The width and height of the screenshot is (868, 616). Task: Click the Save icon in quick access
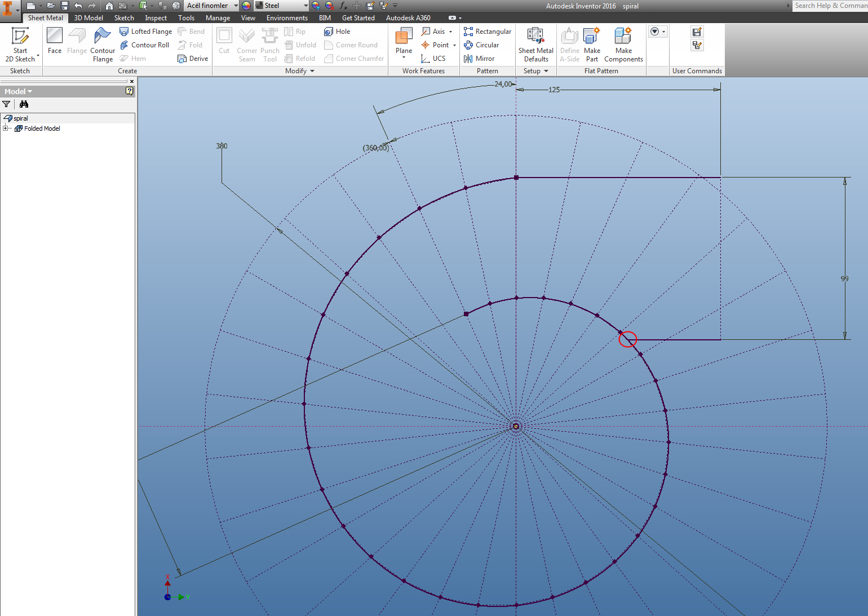point(64,6)
